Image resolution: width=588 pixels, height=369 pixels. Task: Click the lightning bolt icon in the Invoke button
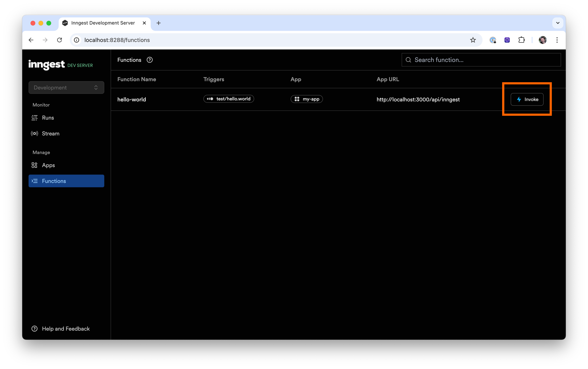point(519,99)
